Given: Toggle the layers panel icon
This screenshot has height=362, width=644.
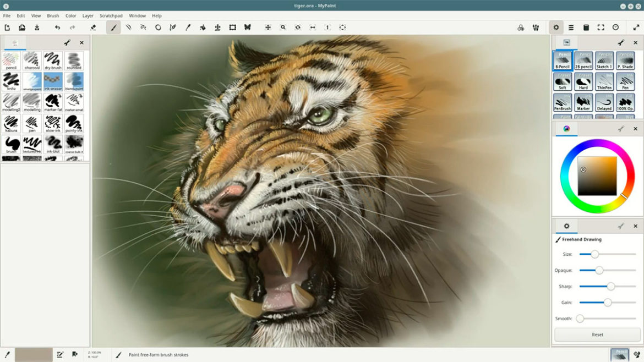Looking at the screenshot, I should click(x=571, y=28).
